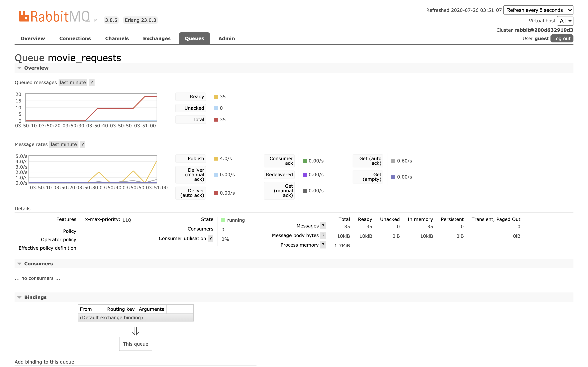Collapse the Consumers section
Image resolution: width=588 pixels, height=367 pixels.
click(38, 264)
